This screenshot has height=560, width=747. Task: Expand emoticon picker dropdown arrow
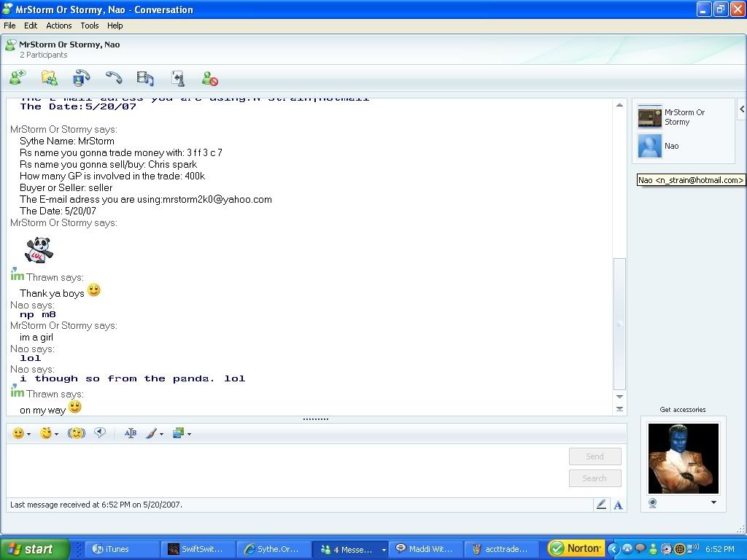point(28,435)
